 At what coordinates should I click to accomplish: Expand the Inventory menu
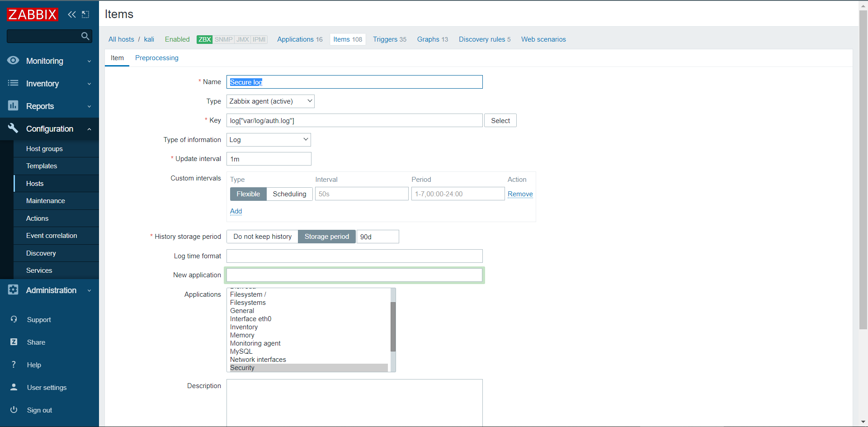49,84
